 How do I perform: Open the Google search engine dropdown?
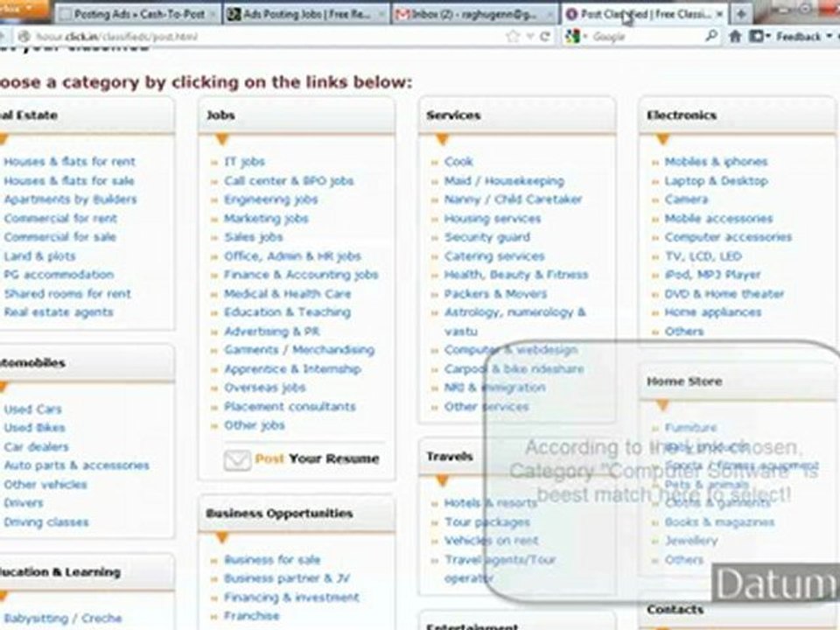[576, 37]
